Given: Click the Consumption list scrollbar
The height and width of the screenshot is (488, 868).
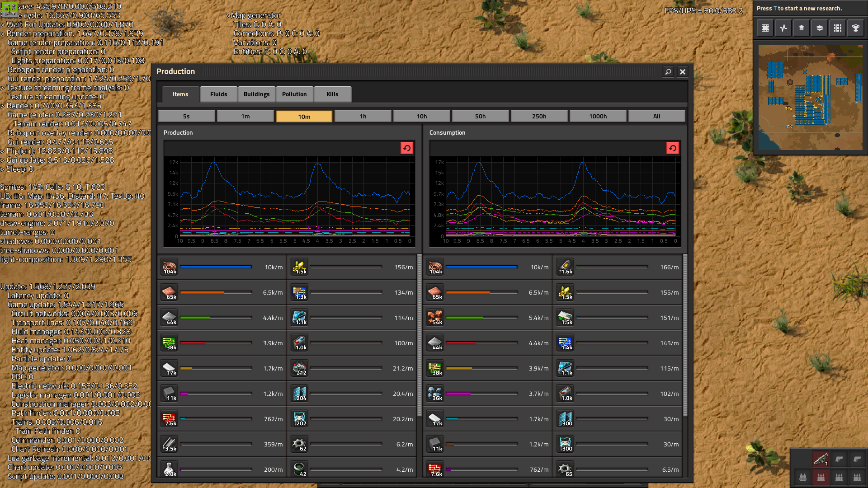Looking at the screenshot, I should click(685, 335).
